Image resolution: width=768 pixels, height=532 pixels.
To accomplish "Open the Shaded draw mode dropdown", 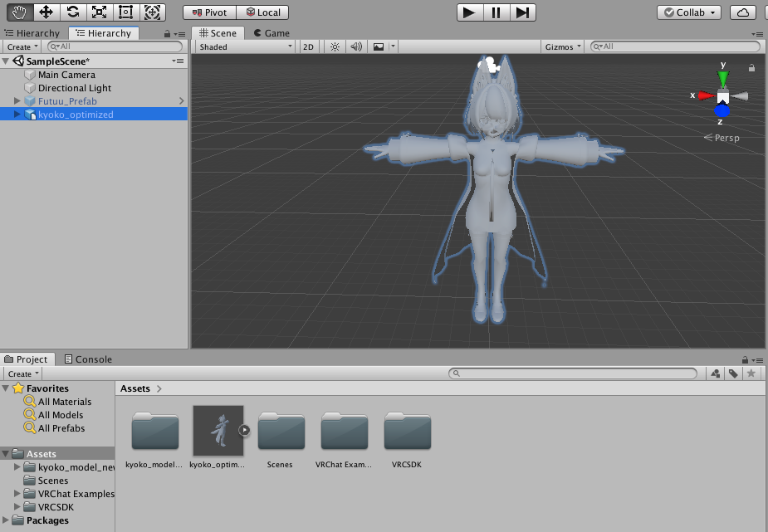I will point(246,46).
